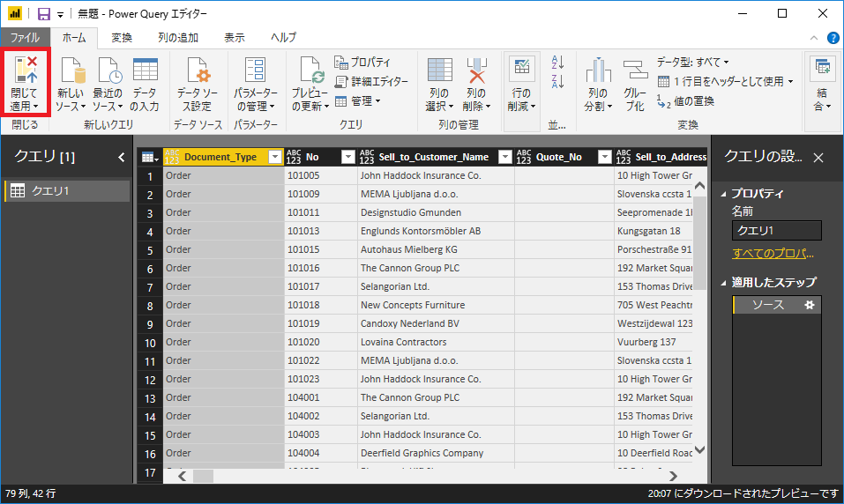Click cell '101013' in the No column

pyautogui.click(x=321, y=231)
